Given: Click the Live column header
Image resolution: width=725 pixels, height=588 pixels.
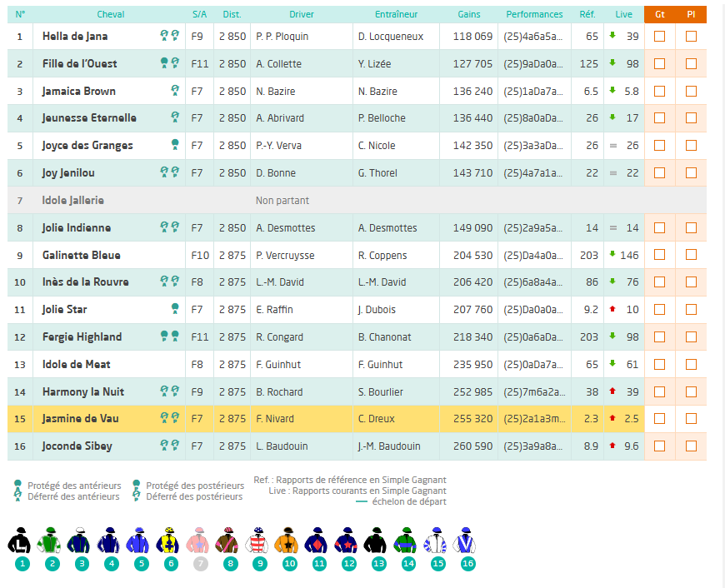Looking at the screenshot, I should (623, 14).
